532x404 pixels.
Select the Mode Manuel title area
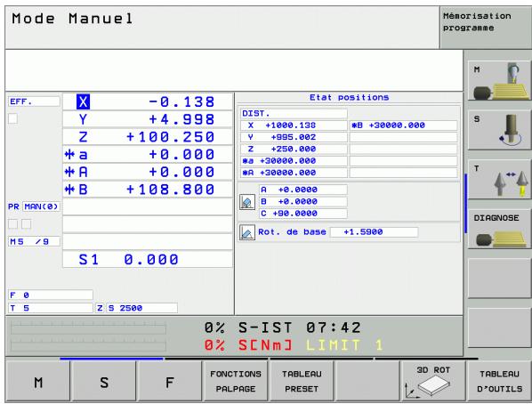(x=222, y=28)
